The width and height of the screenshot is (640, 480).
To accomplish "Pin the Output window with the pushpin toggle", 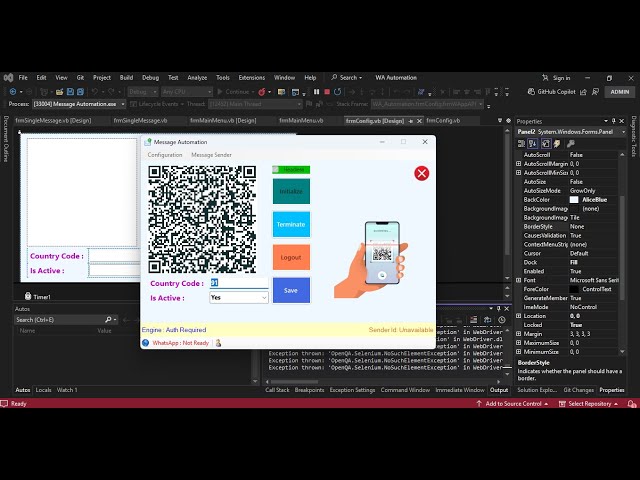I will pyautogui.click(x=498, y=309).
